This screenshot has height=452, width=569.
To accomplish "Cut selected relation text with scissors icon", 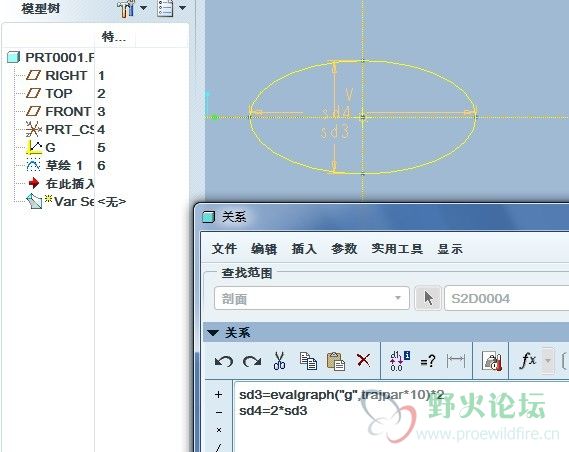I will (279, 361).
